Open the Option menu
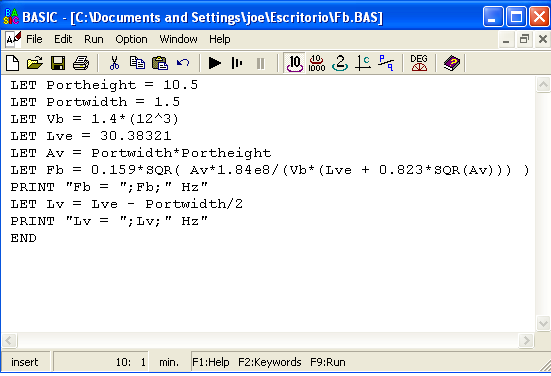 pos(131,39)
